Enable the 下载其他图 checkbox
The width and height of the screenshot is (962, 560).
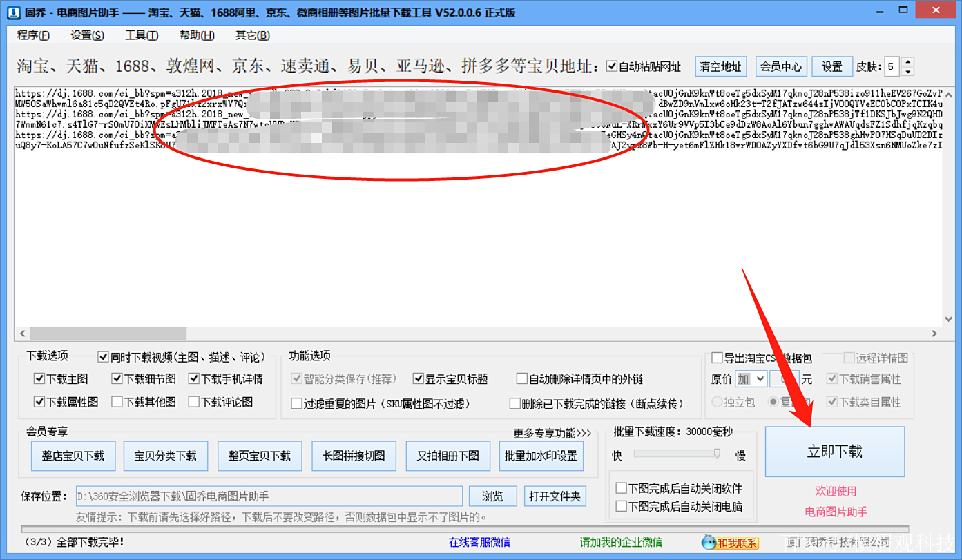pos(117,402)
